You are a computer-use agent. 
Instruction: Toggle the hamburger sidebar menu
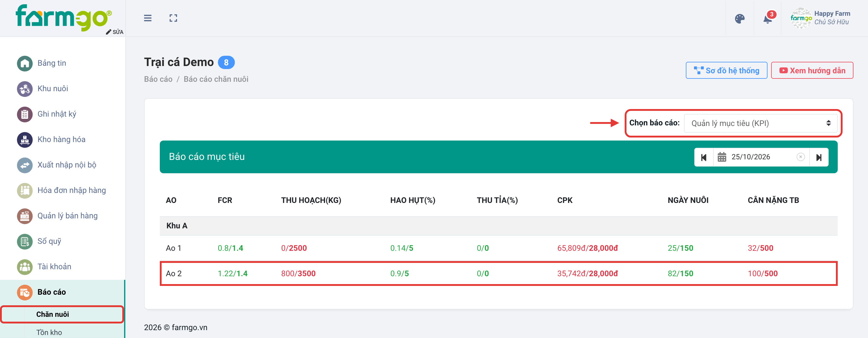click(x=148, y=18)
